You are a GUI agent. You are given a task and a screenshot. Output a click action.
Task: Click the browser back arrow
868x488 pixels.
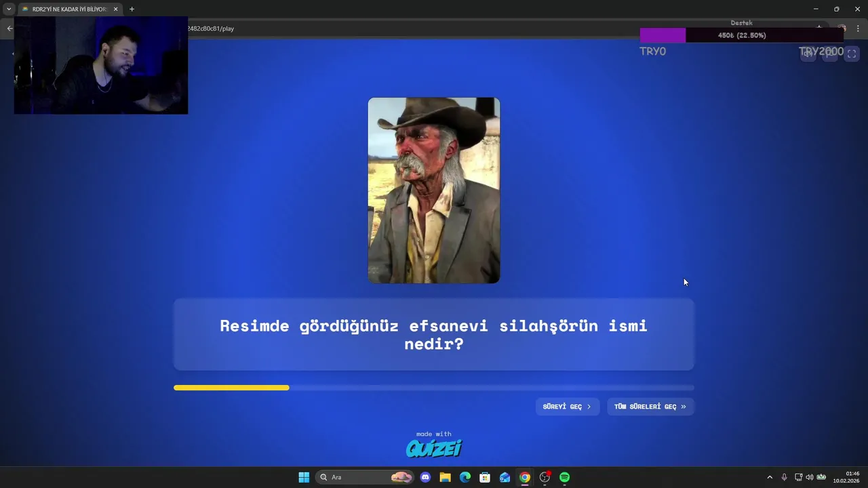(9, 28)
